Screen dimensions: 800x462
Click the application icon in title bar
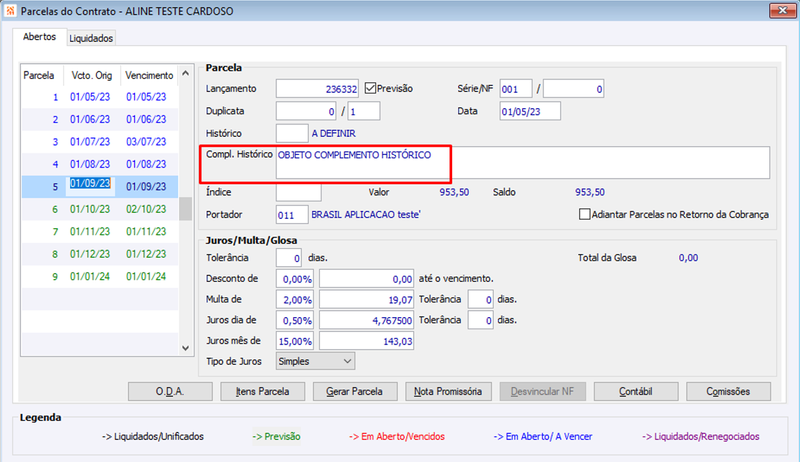click(10, 10)
